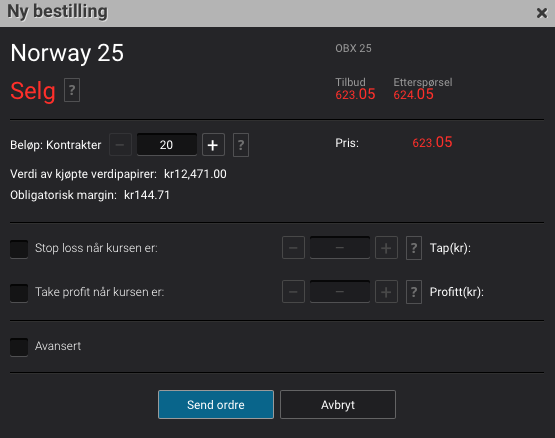Close the Ny bestilling dialog

click(542, 13)
